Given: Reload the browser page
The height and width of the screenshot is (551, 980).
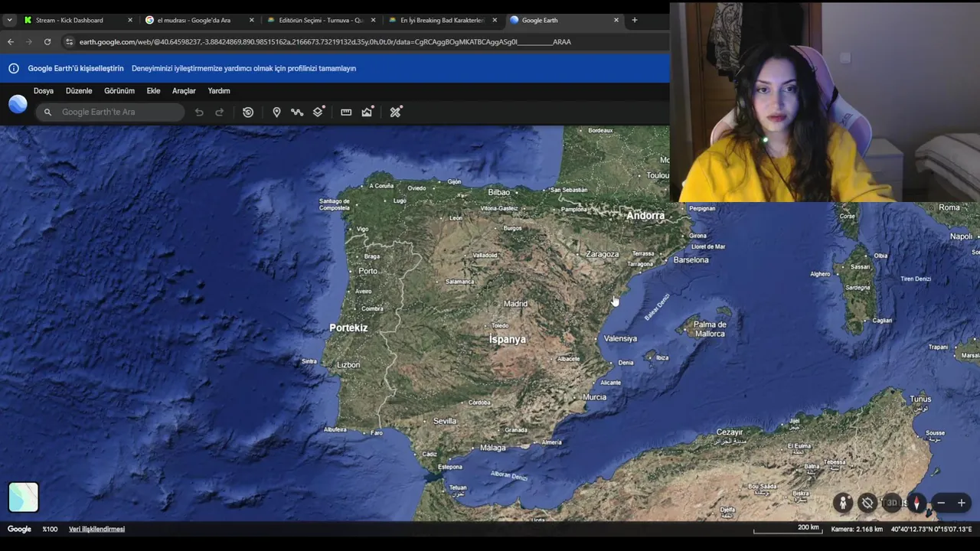Looking at the screenshot, I should click(47, 42).
